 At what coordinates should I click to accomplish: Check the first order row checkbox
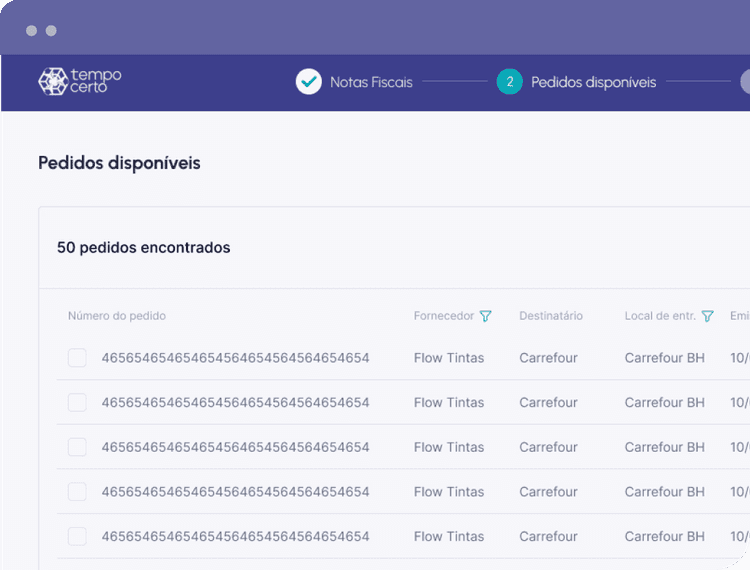77,358
